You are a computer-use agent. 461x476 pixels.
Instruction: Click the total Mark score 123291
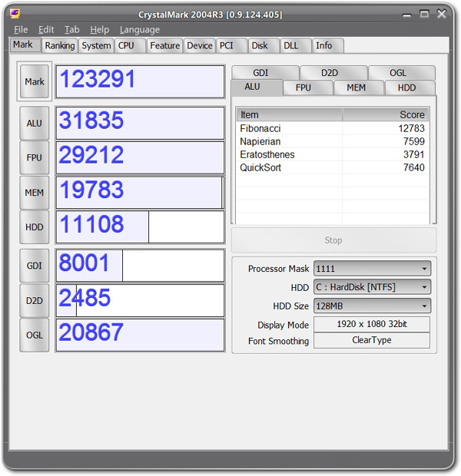click(x=140, y=81)
